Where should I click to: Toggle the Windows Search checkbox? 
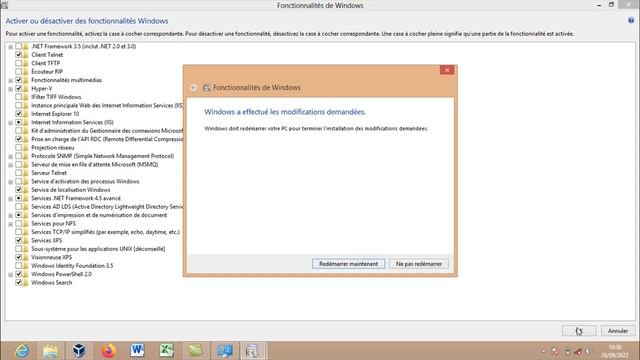pos(18,282)
